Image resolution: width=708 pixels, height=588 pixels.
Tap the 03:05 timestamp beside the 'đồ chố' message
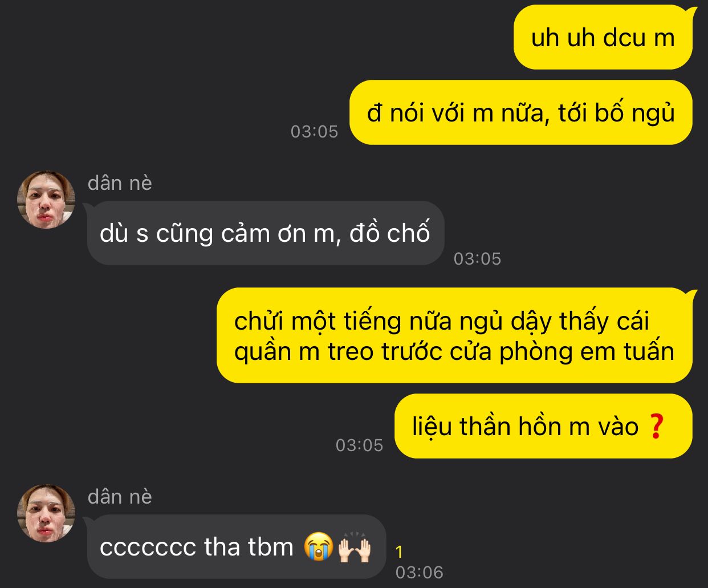pyautogui.click(x=477, y=259)
